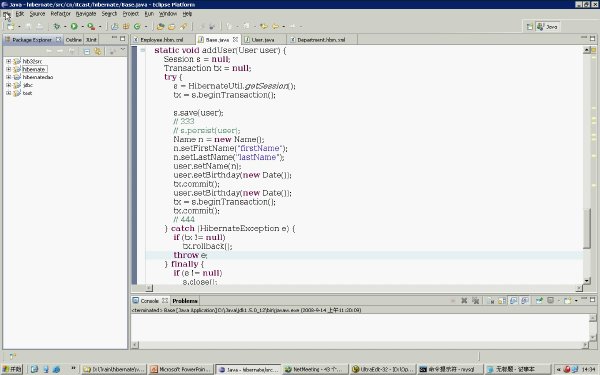The height and width of the screenshot is (375, 600).
Task: Switch to the Outline view tab
Action: tap(73, 39)
